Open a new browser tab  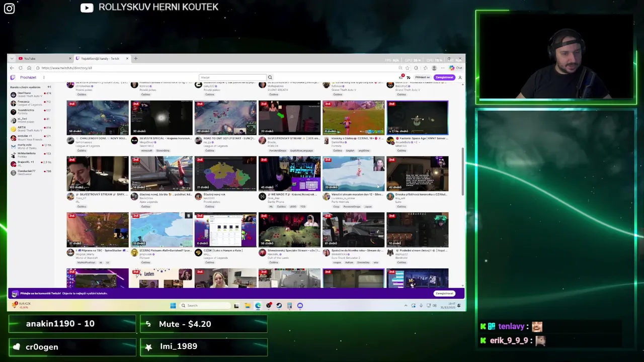pyautogui.click(x=136, y=58)
